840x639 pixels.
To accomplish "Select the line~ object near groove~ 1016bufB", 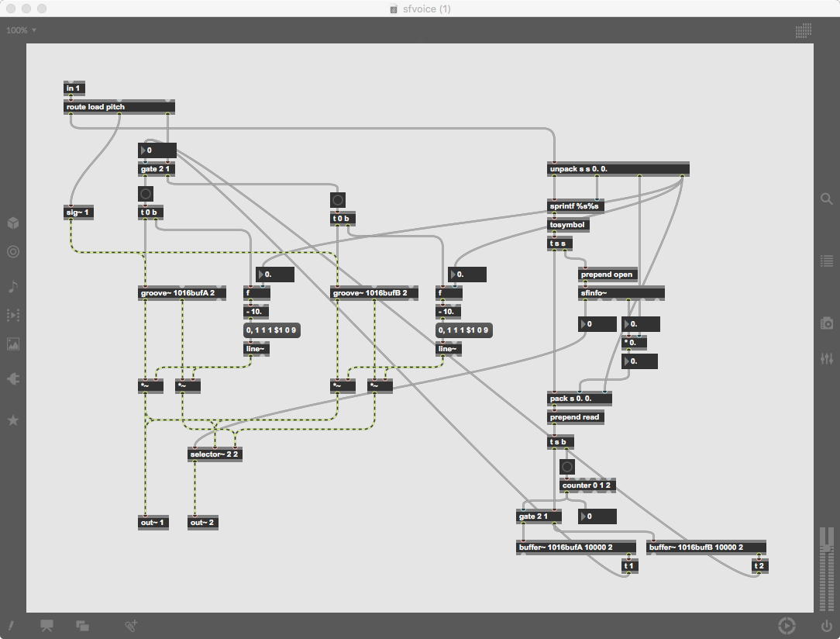I will 449,349.
